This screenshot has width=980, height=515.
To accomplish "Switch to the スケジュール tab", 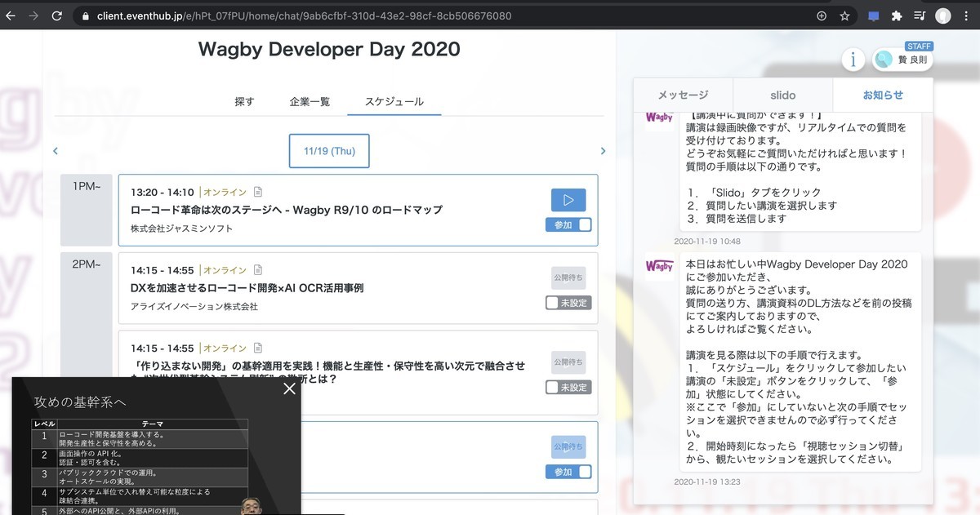I will coord(394,102).
